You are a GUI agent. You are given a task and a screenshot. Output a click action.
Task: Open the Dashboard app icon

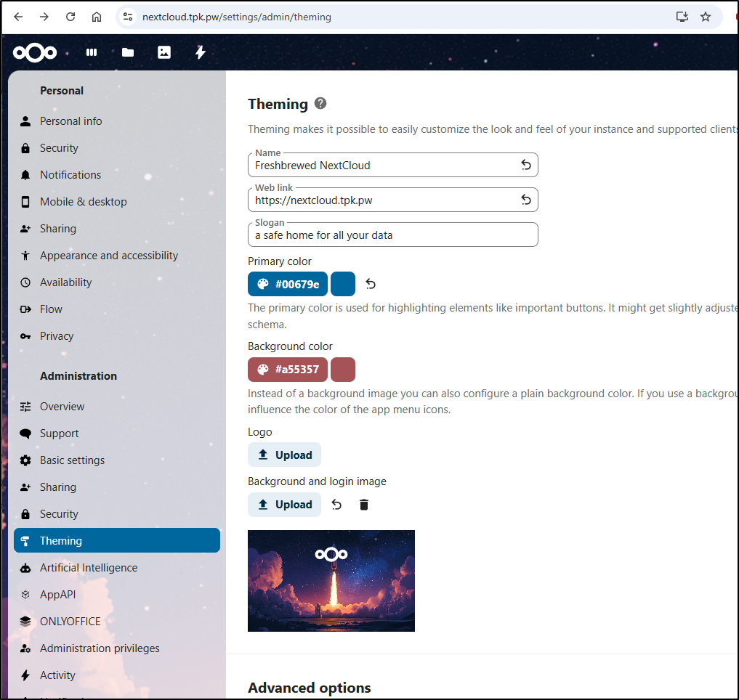point(92,52)
